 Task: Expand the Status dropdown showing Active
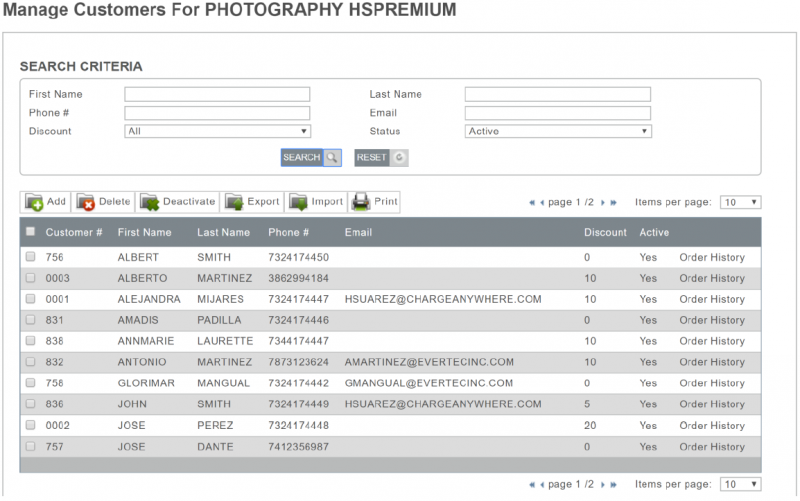click(x=558, y=131)
